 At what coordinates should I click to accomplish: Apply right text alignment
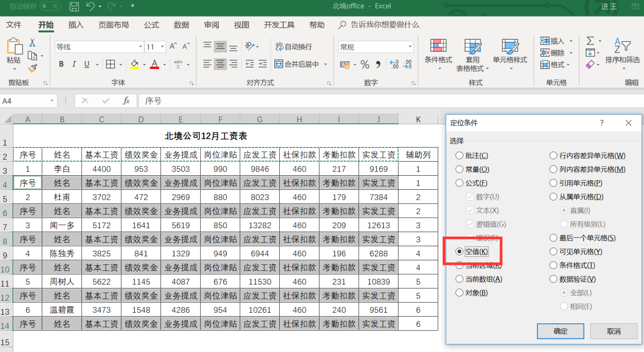click(x=233, y=64)
